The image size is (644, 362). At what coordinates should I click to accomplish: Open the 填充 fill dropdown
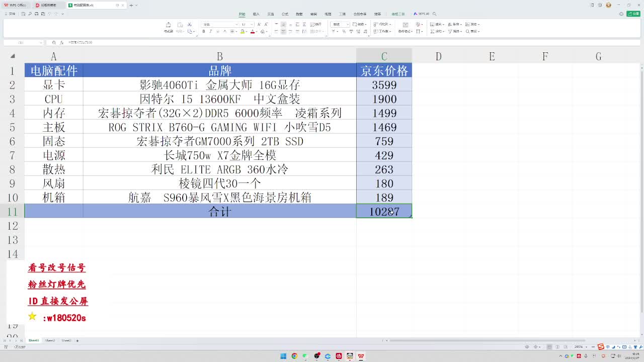[x=437, y=25]
